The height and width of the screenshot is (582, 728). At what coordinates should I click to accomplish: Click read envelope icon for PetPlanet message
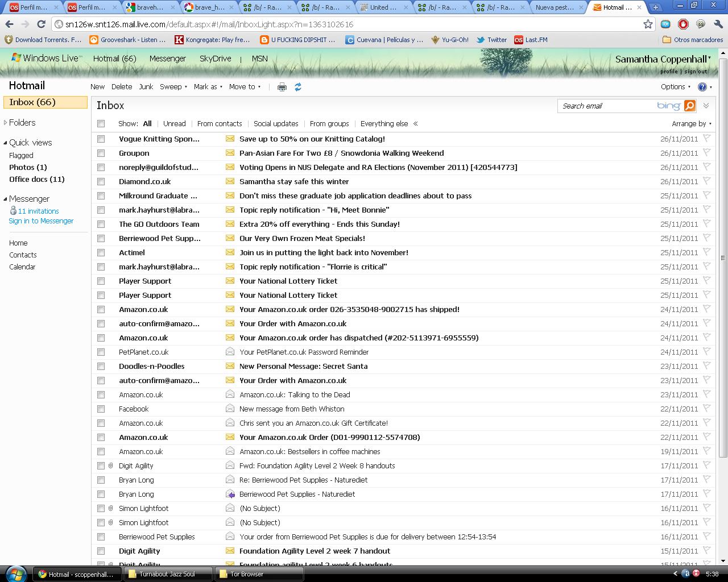click(230, 352)
